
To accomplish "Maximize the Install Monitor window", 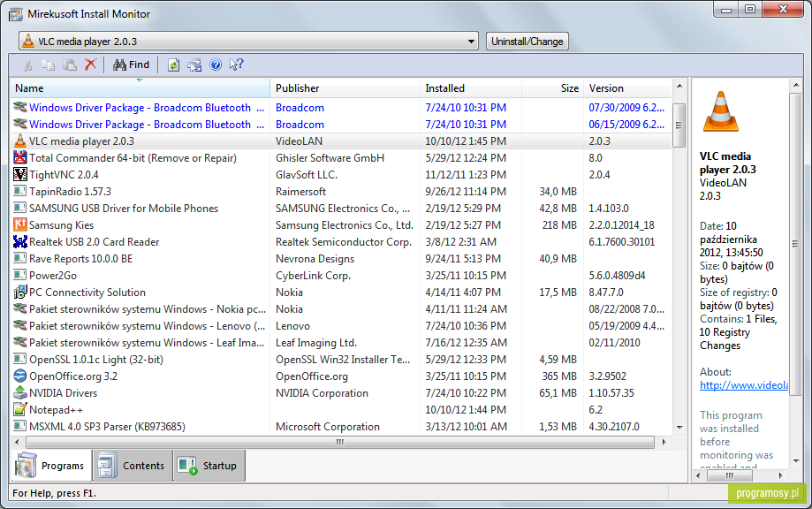I will point(750,10).
